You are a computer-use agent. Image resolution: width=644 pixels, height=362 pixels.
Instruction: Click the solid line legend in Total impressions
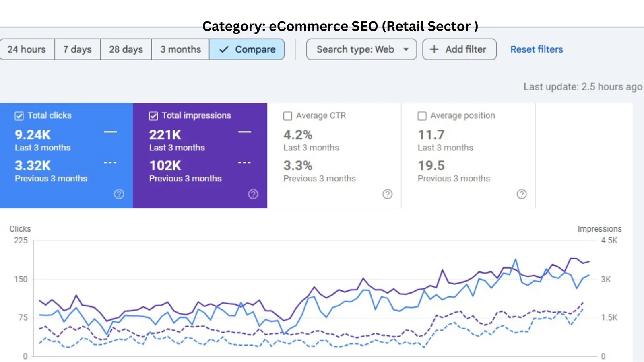[x=245, y=132]
